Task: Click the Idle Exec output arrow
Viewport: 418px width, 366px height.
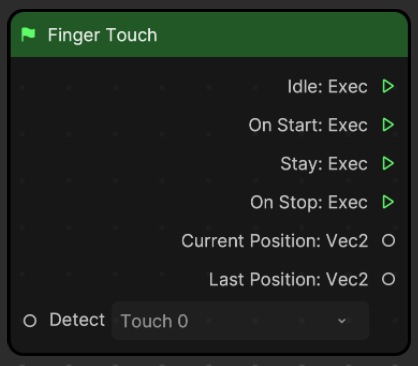Action: point(388,86)
